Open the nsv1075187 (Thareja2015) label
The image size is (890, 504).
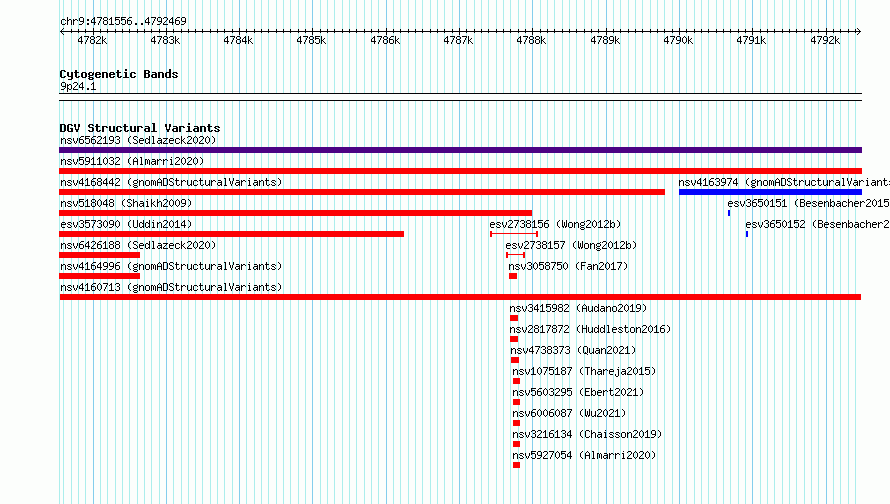pos(584,371)
